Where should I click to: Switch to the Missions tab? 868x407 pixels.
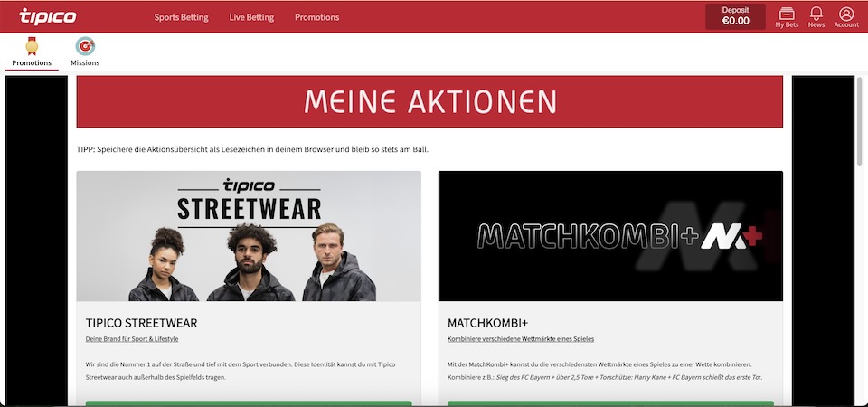point(85,53)
